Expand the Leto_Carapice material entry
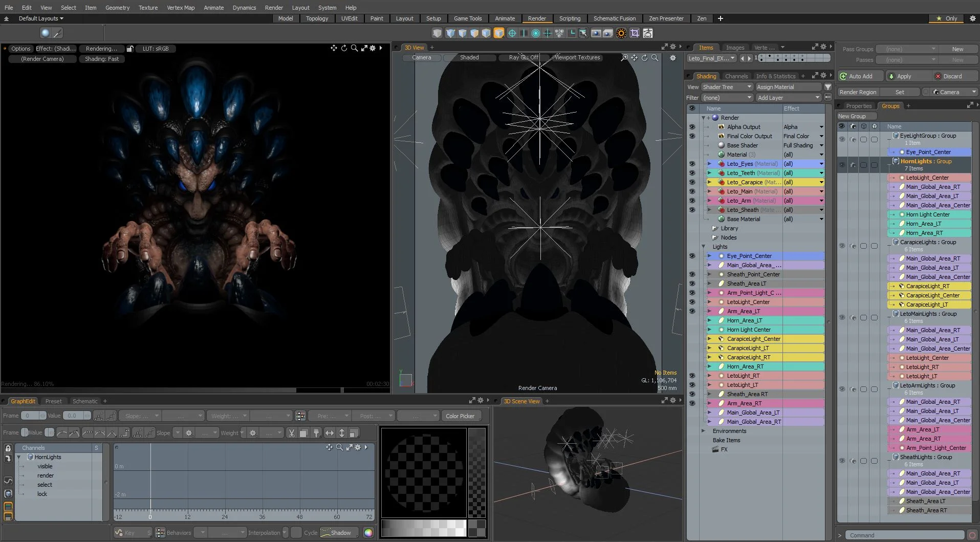 pyautogui.click(x=710, y=182)
